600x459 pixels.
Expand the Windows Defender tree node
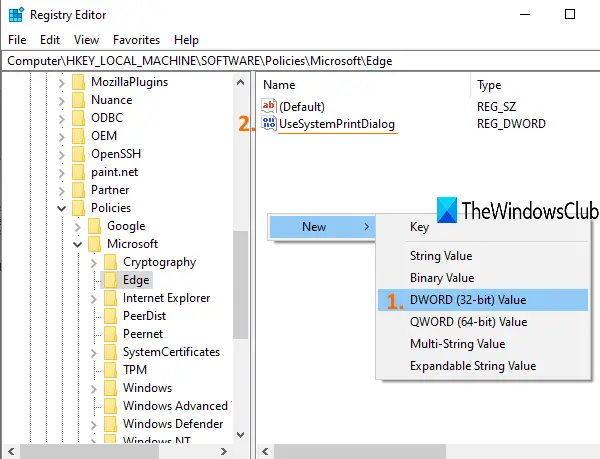tap(94, 424)
